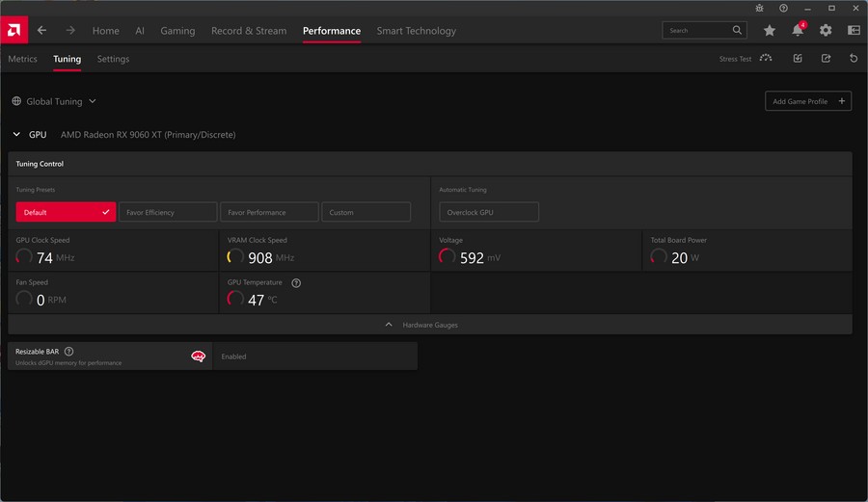Click the import tuning profile icon
Screen dimensions: 868x502
click(x=798, y=58)
